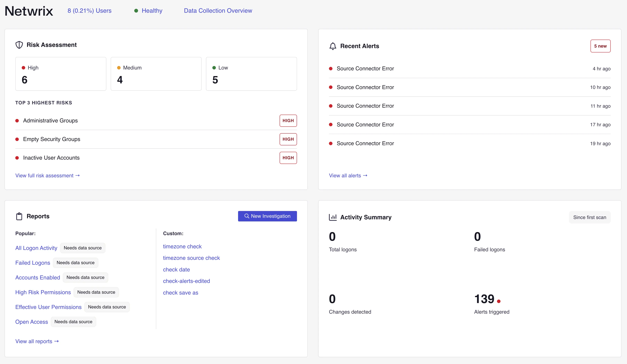Image resolution: width=627 pixels, height=364 pixels.
Task: Open the check date custom report
Action: coord(176,270)
